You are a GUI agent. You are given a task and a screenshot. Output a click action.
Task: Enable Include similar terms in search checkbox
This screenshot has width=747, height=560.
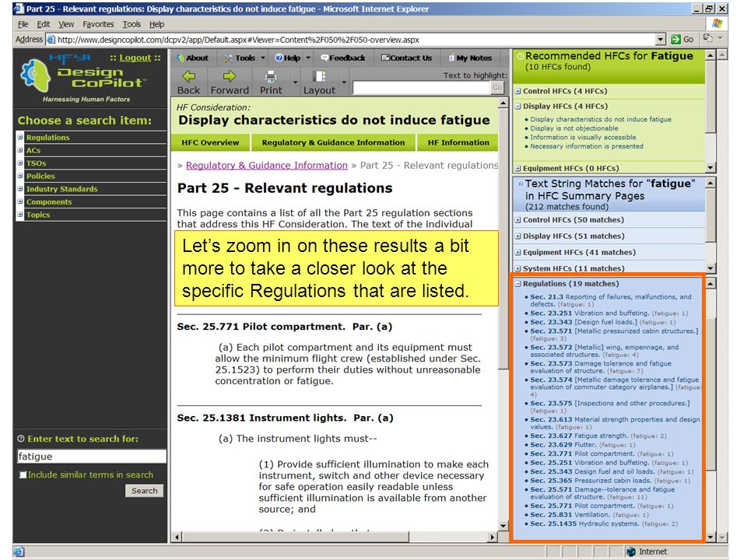coord(23,474)
